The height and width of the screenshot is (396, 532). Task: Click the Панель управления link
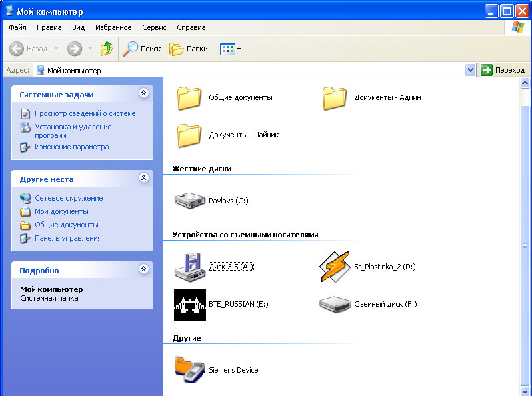pyautogui.click(x=68, y=239)
